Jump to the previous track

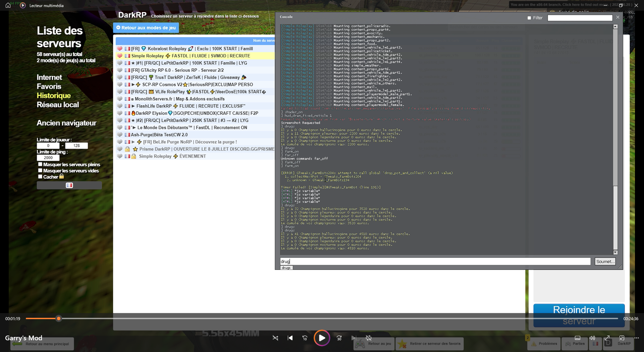click(x=290, y=338)
